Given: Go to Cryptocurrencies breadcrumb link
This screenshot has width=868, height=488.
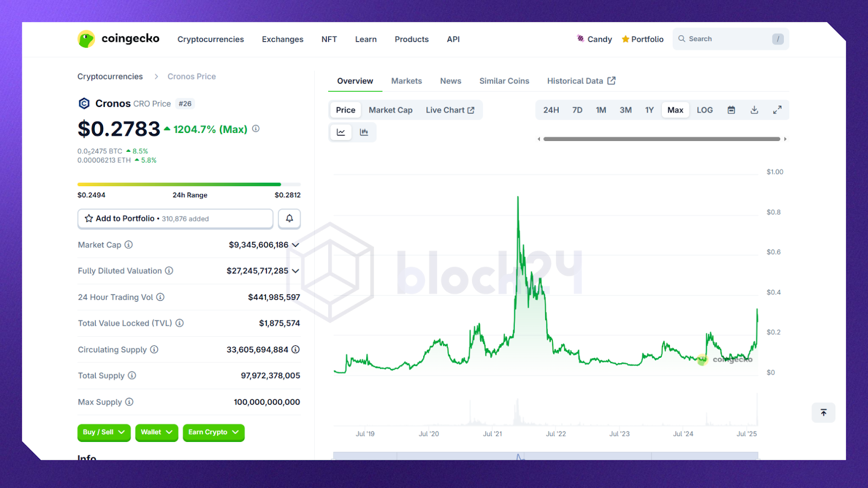Looking at the screenshot, I should click(110, 76).
